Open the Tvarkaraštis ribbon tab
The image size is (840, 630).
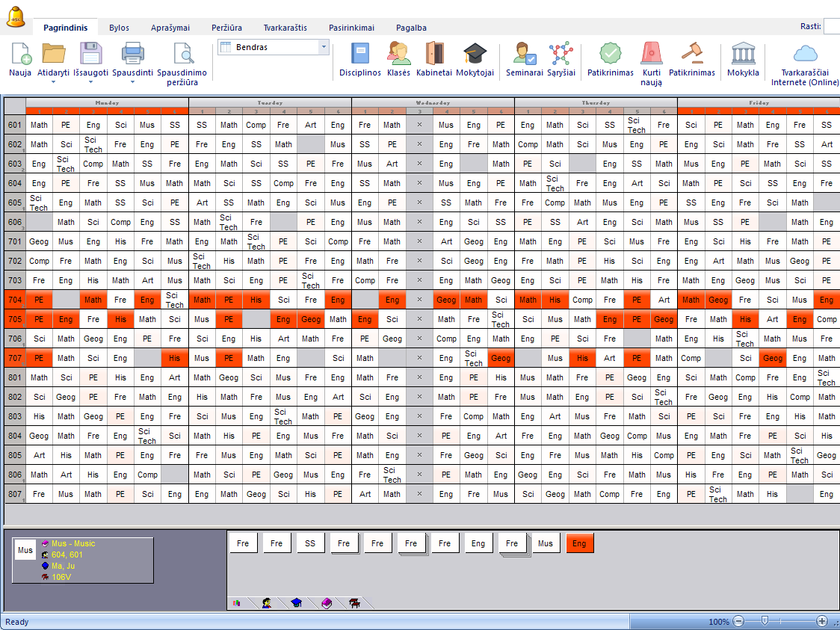285,28
